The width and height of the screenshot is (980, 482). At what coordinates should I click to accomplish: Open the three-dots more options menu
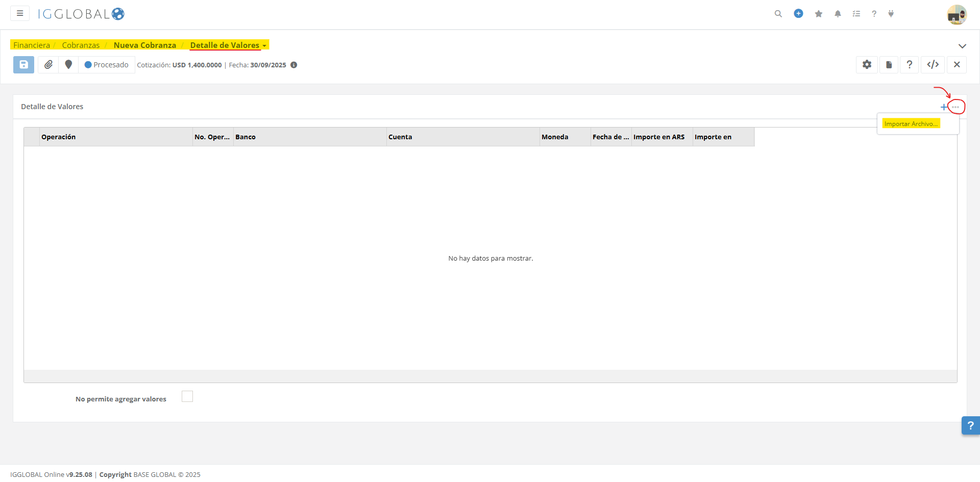tap(955, 107)
